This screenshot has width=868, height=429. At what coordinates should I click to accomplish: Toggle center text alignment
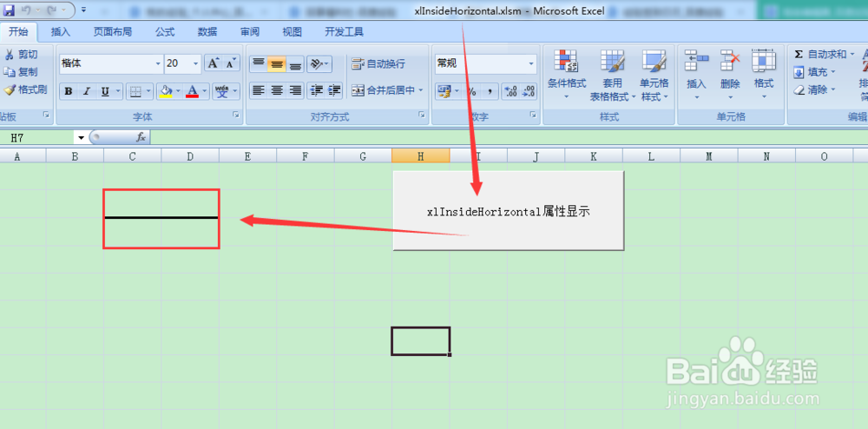click(277, 89)
